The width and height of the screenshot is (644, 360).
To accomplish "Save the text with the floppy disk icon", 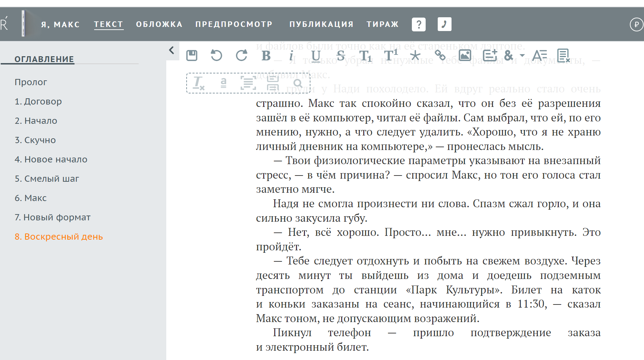I will point(192,55).
